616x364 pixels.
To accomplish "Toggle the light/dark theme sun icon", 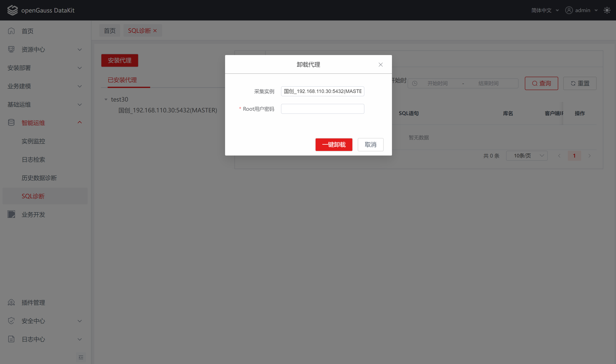I will click(x=607, y=10).
